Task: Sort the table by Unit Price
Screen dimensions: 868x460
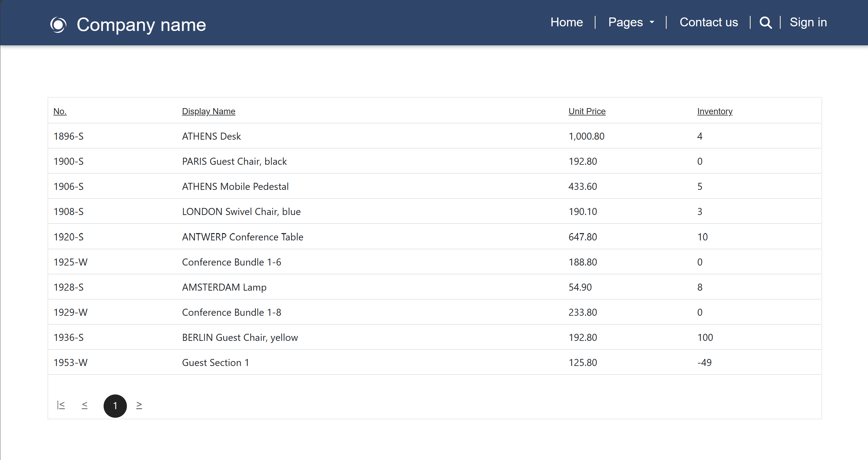Action: pyautogui.click(x=587, y=111)
